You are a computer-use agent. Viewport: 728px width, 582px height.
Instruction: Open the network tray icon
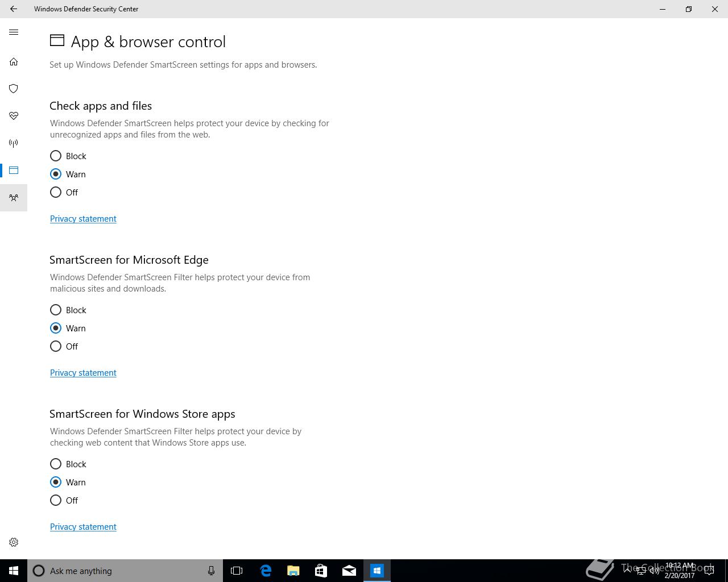pyautogui.click(x=640, y=571)
